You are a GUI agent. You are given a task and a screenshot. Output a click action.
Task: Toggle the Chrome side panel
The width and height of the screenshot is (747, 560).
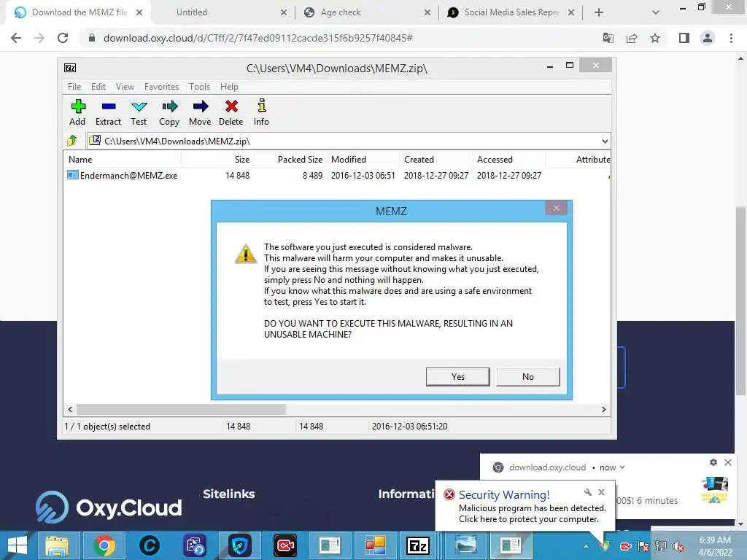684,38
